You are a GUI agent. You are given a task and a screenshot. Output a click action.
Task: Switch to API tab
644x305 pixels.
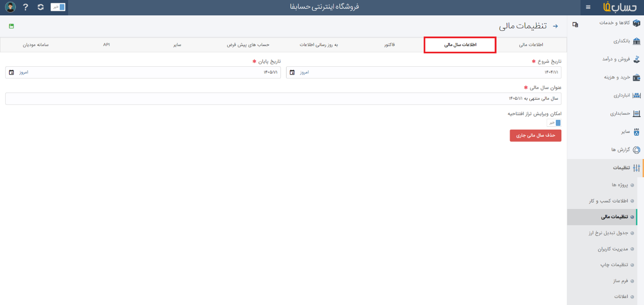(106, 45)
